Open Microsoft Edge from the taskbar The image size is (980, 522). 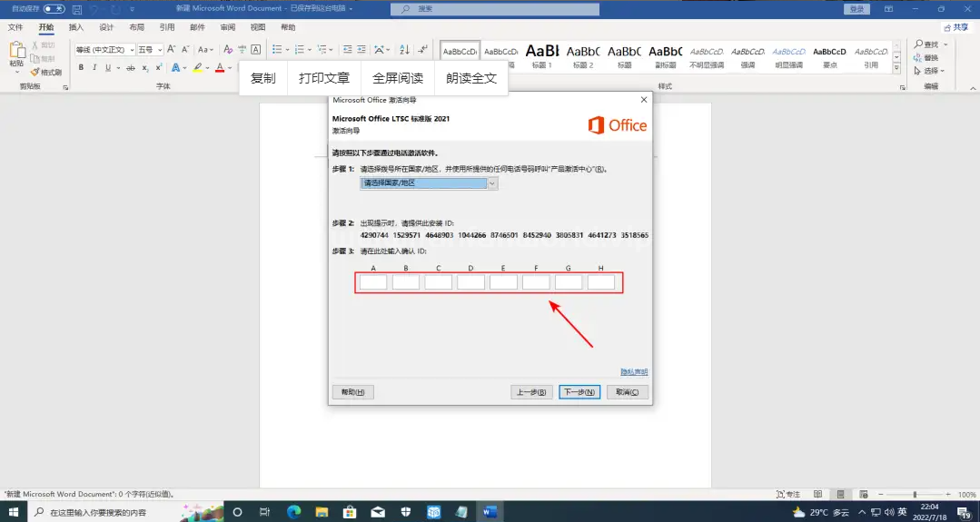pyautogui.click(x=293, y=512)
